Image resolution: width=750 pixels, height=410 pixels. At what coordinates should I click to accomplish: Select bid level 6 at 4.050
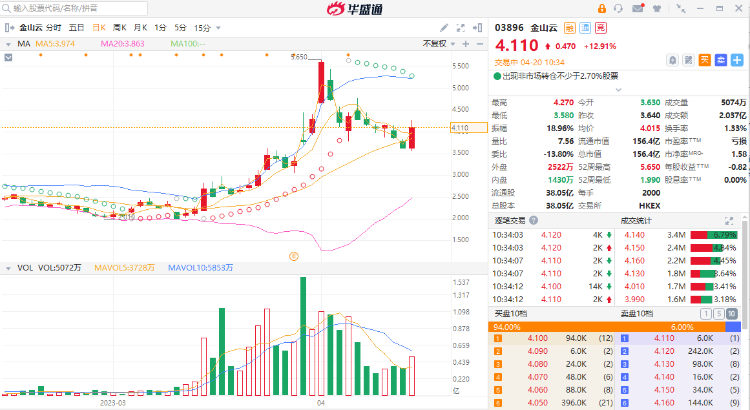click(x=551, y=403)
